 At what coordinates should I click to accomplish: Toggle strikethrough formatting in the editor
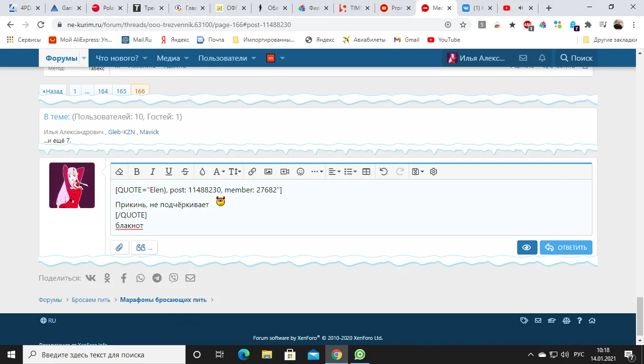(185, 172)
